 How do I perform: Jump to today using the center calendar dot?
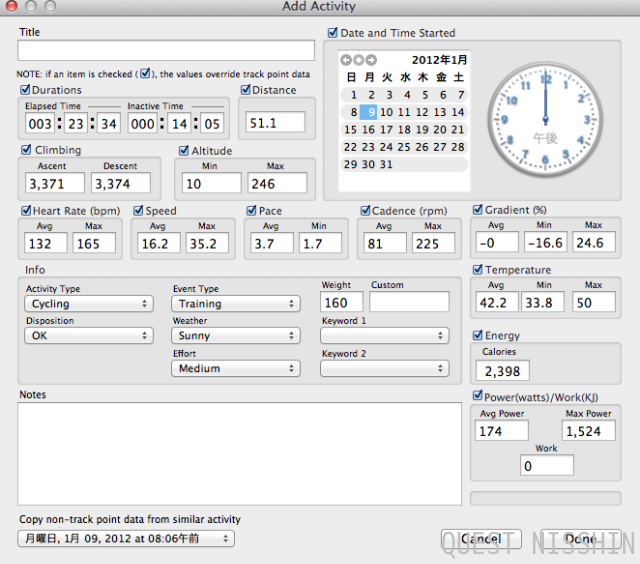(x=358, y=60)
